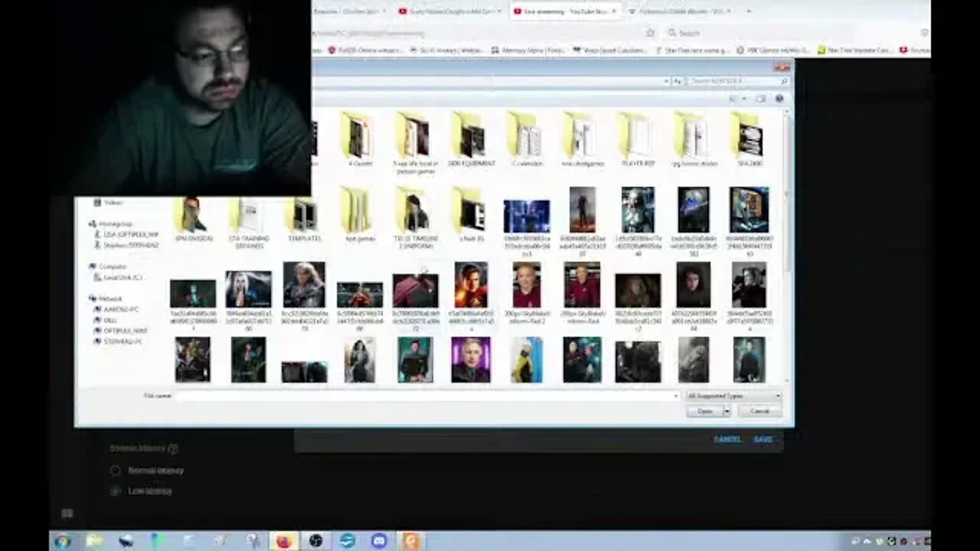
Task: Open the '2400 EQUIPMENT' folder
Action: point(471,140)
